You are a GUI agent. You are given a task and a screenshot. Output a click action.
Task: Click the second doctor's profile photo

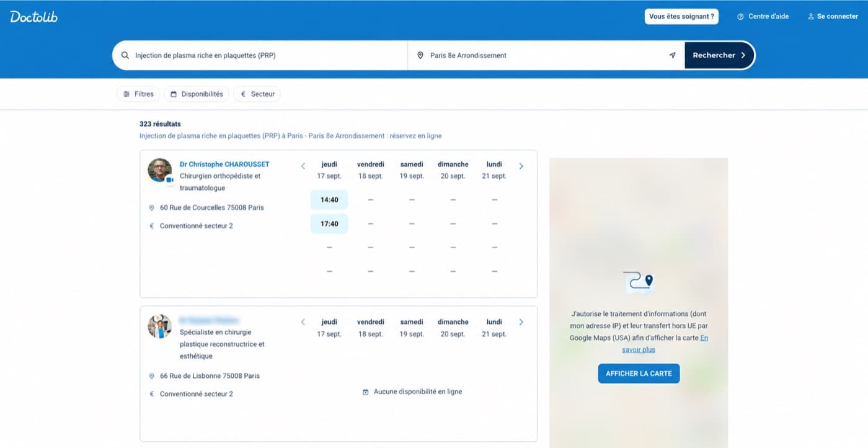click(x=160, y=326)
